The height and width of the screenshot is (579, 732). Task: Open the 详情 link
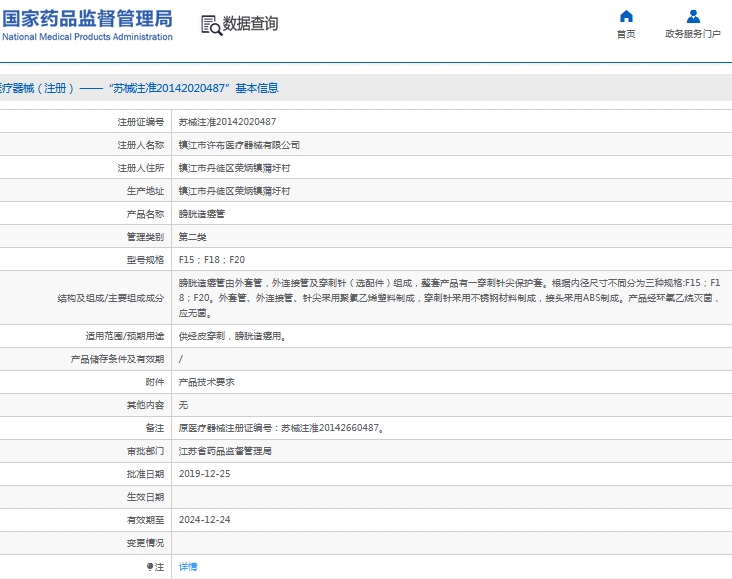tap(188, 566)
